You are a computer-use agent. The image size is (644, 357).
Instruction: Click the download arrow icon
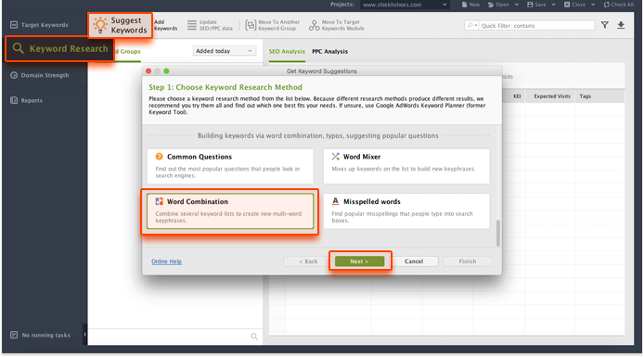click(621, 25)
